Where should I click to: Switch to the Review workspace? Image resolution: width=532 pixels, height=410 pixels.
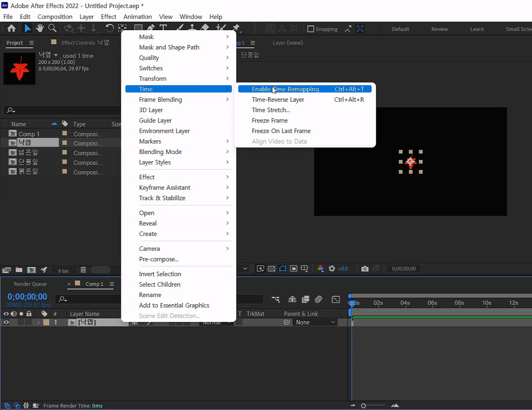(x=439, y=29)
